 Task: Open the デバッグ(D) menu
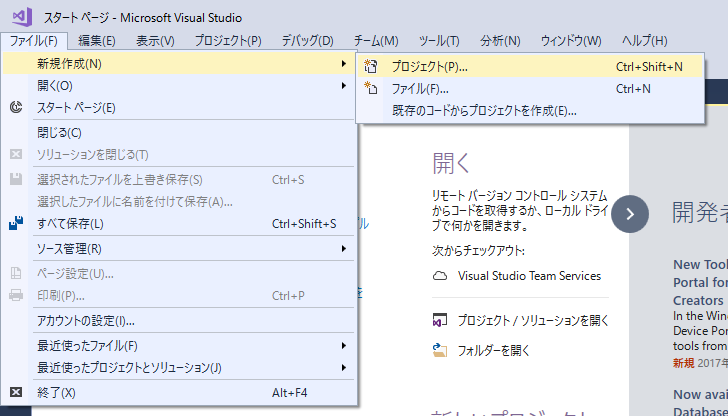point(307,41)
